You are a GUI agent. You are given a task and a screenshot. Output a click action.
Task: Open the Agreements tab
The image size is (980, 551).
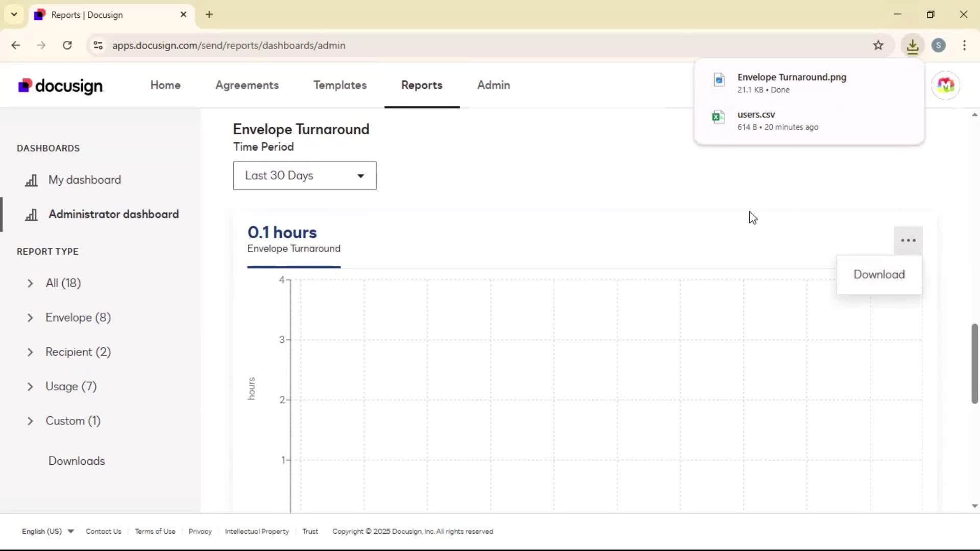pos(247,85)
